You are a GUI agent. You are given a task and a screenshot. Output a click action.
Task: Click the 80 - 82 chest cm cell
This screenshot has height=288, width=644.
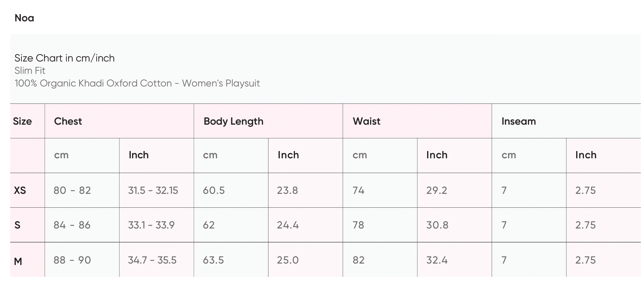(x=72, y=190)
